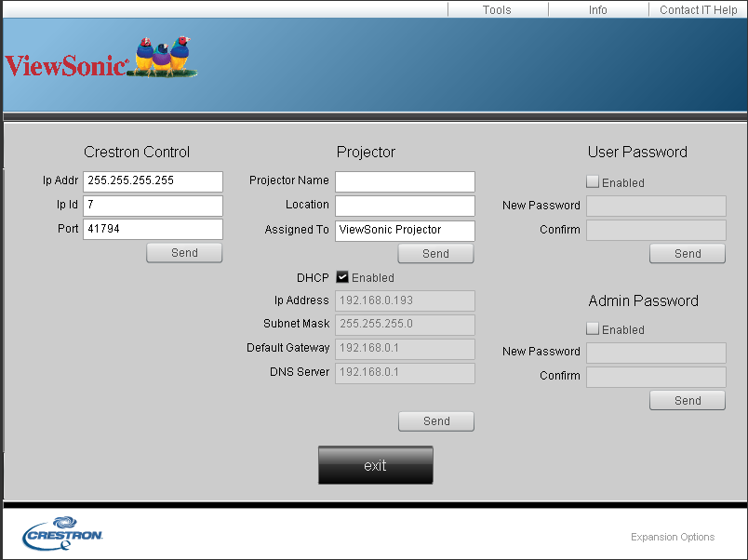748x560 pixels.
Task: Enable the User Password checkbox
Action: point(592,181)
